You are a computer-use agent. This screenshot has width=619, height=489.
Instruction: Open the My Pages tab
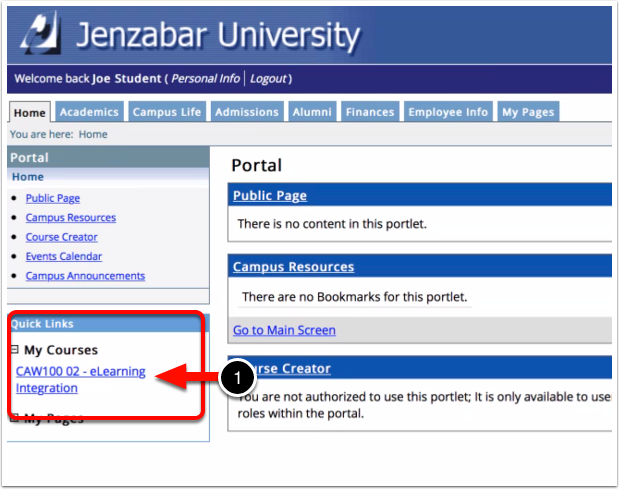click(x=528, y=112)
